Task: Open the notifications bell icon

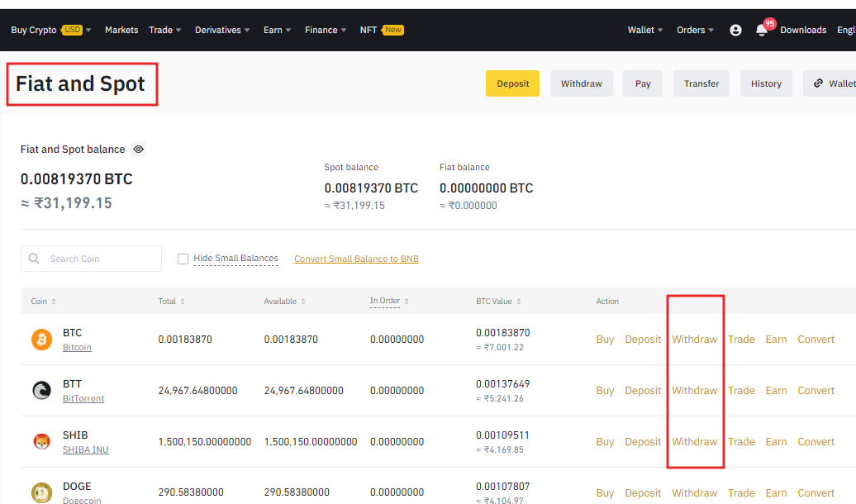Action: coord(761,30)
